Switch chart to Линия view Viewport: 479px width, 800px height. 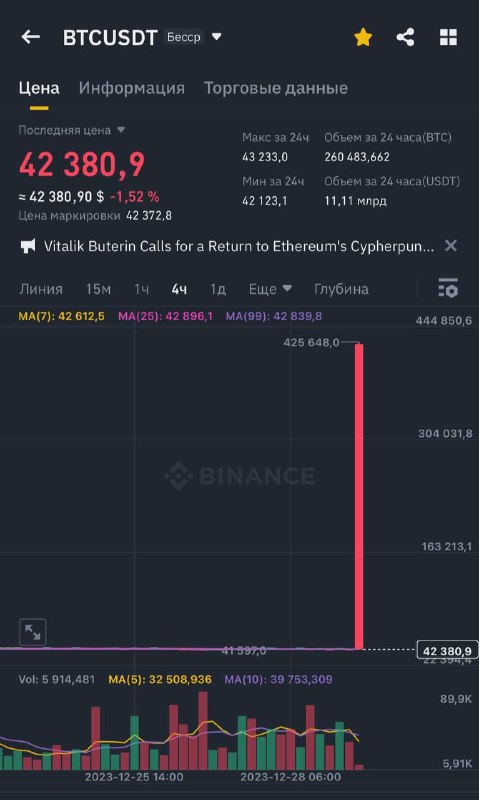click(41, 289)
